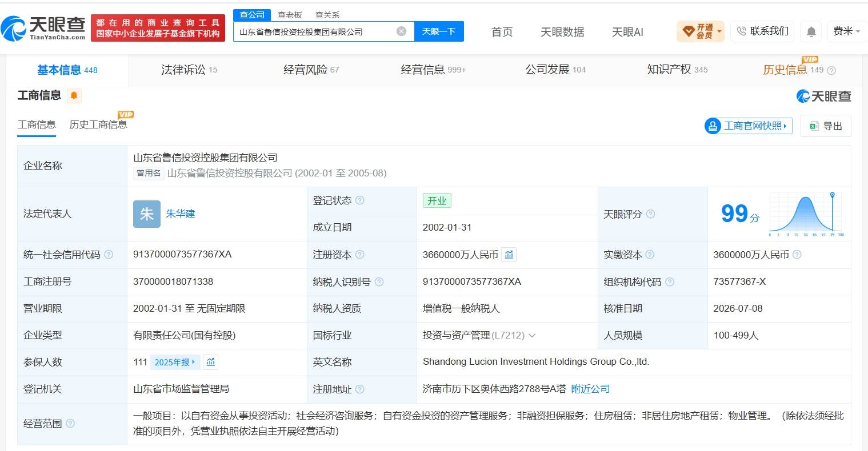Click English name Shandong Lucion Investment Holdings
Image resolution: width=868 pixels, height=451 pixels.
(536, 362)
